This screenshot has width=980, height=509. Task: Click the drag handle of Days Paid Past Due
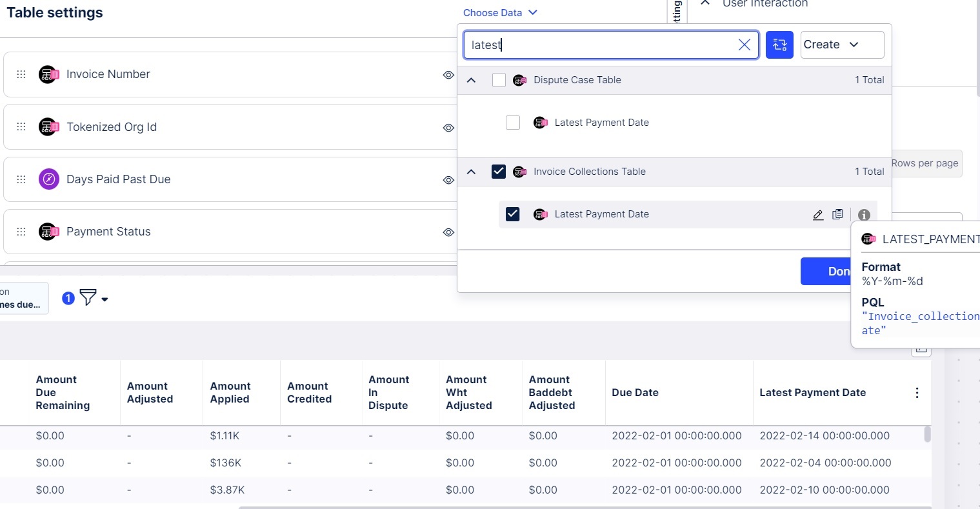[21, 179]
